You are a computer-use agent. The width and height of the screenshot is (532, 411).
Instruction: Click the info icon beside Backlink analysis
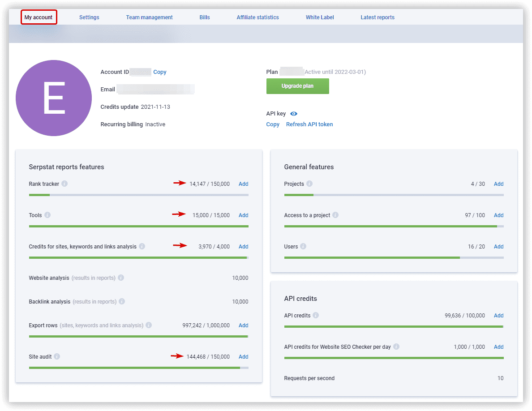122,302
